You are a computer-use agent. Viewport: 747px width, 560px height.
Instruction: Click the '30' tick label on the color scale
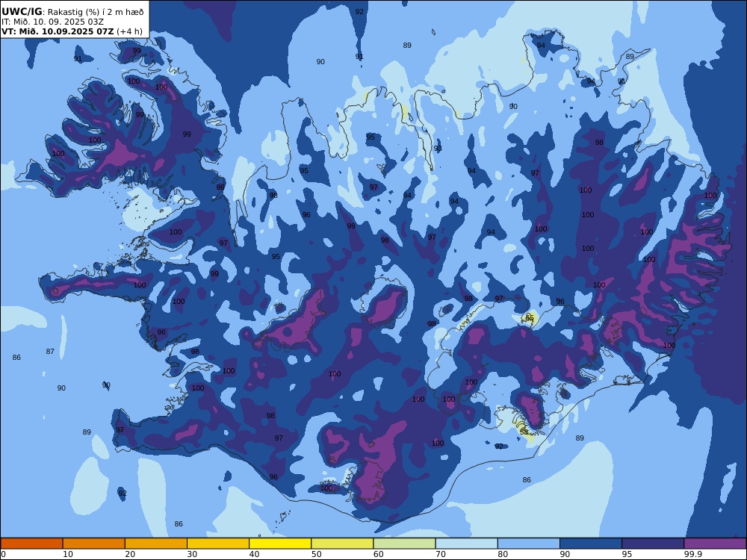[192, 554]
